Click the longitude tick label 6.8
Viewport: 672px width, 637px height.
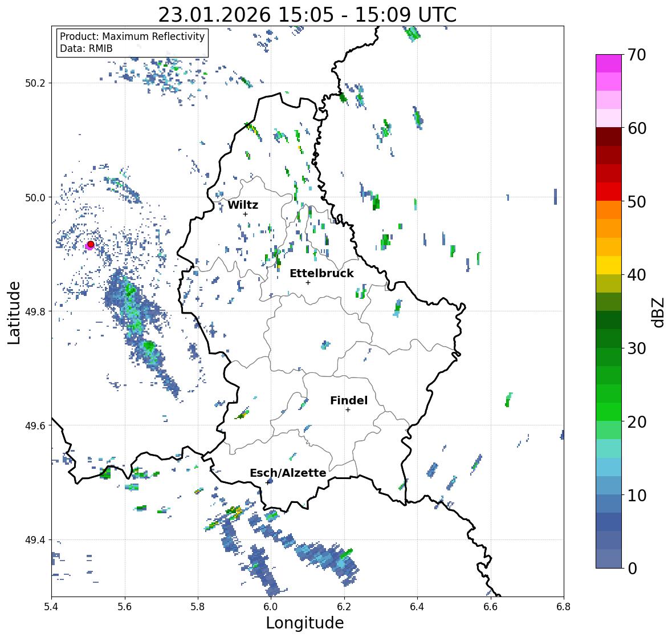click(564, 606)
